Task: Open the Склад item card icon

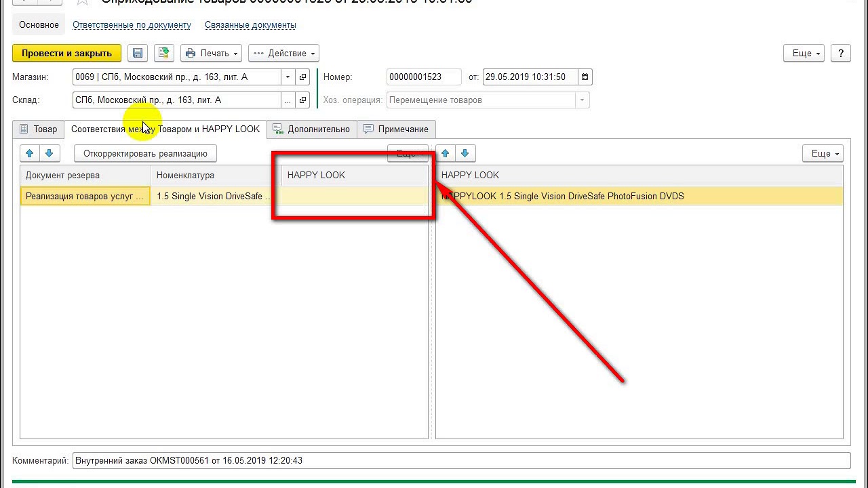Action: pyautogui.click(x=303, y=100)
